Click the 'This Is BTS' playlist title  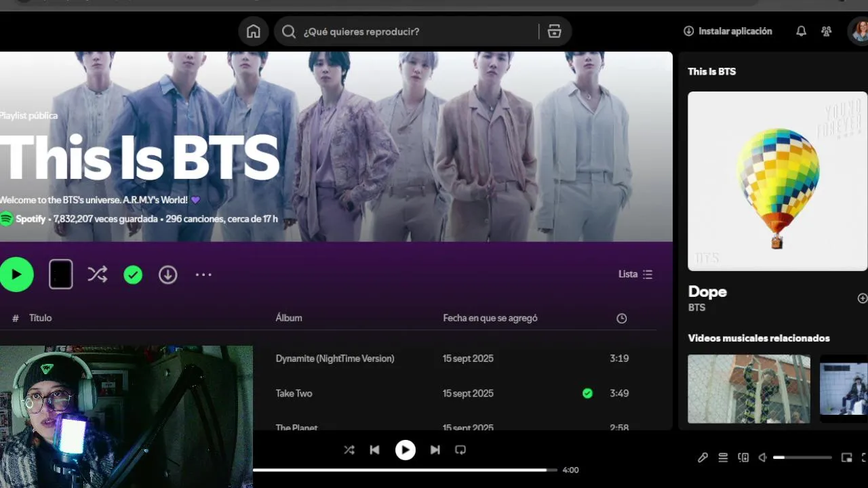139,157
